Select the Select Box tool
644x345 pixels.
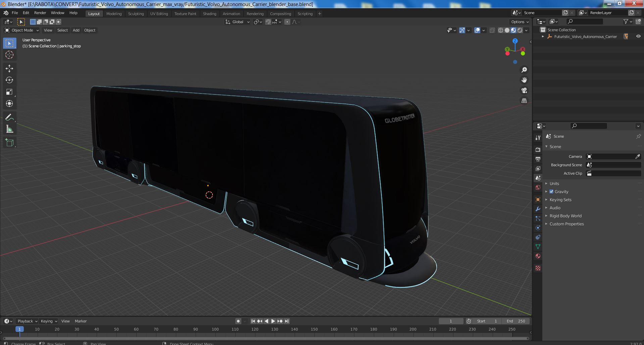(x=9, y=43)
